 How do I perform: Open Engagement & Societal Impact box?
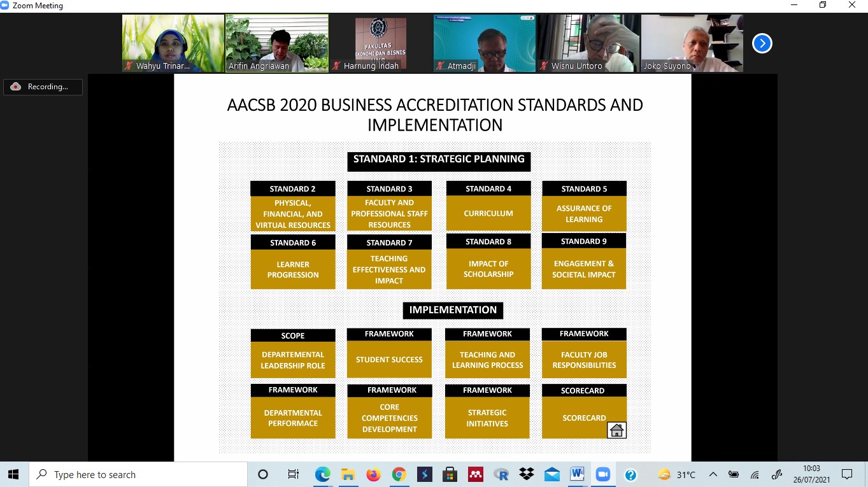(584, 269)
